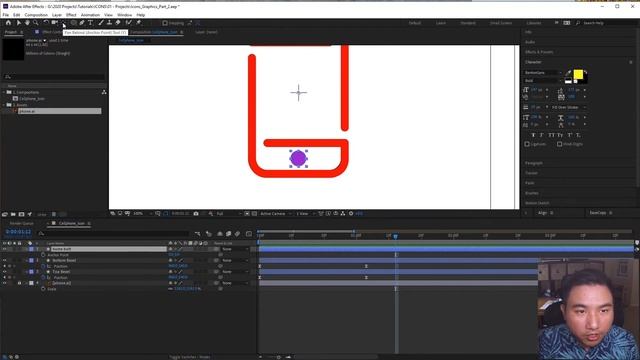
Task: Expand the Paragraph panel
Action: 534,163
